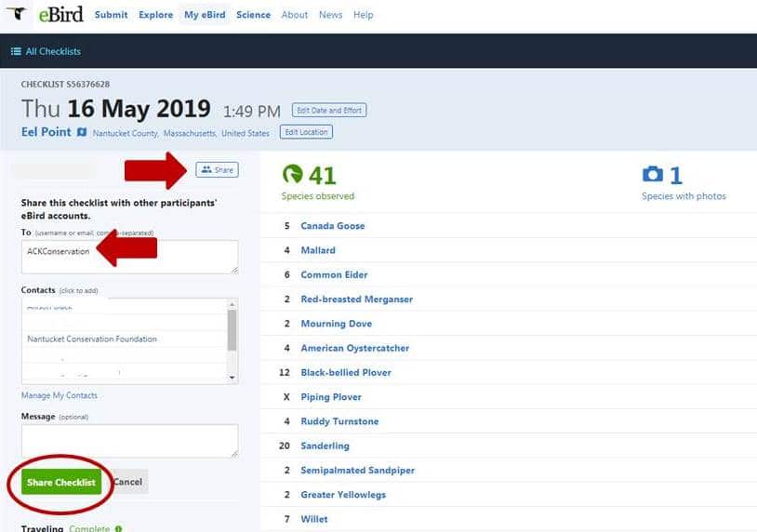Screen dimensions: 757x532
Task: Open the Help page
Action: 363,15
